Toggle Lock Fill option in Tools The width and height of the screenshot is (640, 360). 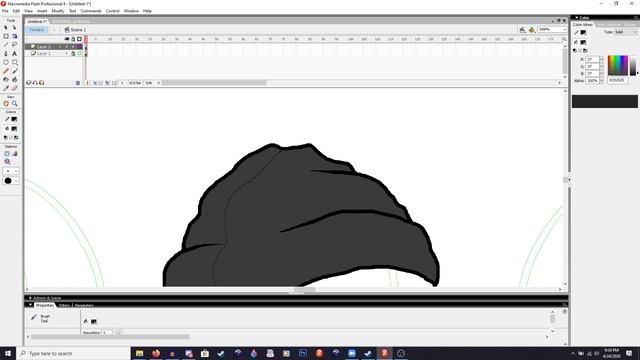tap(15, 154)
